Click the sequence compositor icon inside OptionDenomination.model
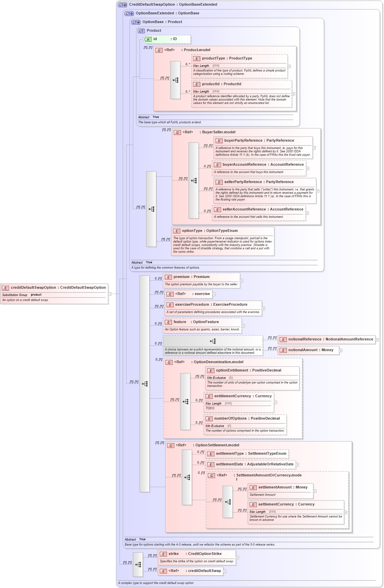This screenshot has height=588, width=384. (185, 402)
